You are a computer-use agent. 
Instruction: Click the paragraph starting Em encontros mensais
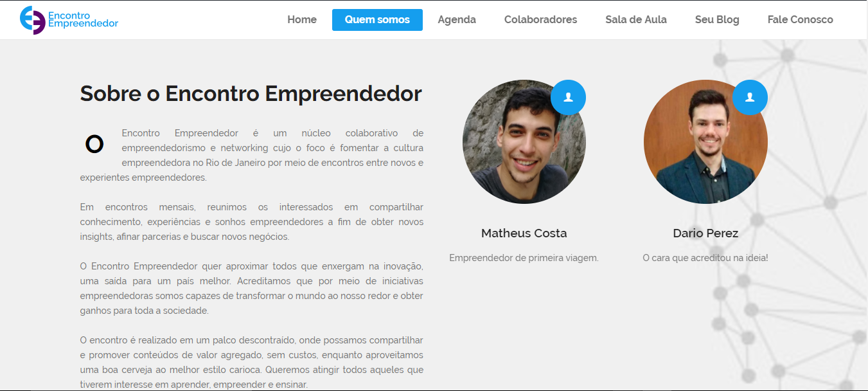click(x=252, y=222)
